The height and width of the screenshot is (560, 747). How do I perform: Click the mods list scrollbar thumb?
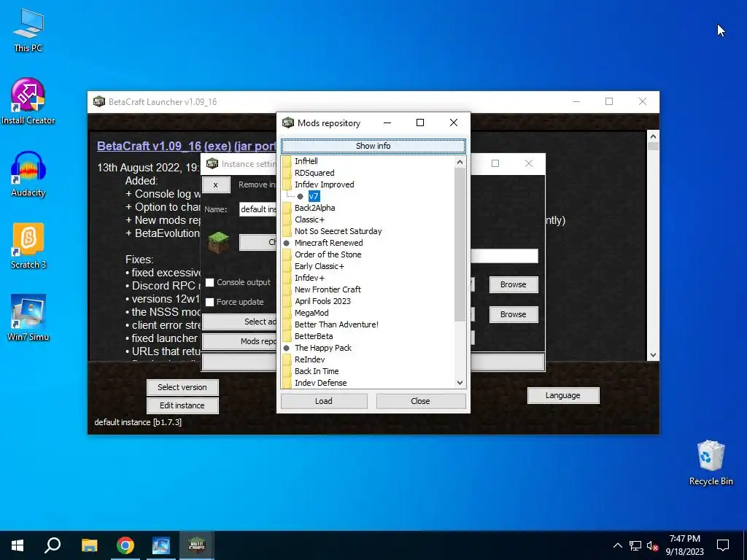(x=460, y=244)
